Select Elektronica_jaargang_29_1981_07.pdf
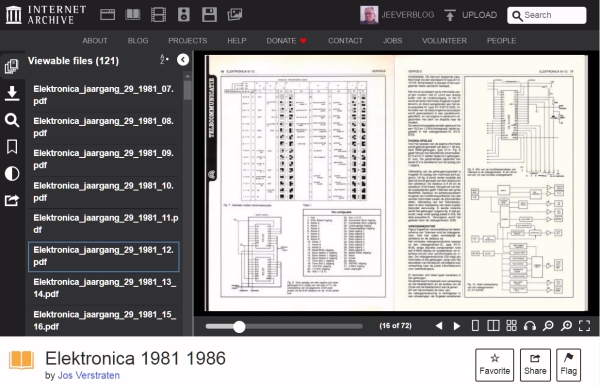The width and height of the screenshot is (600, 386). 104,95
